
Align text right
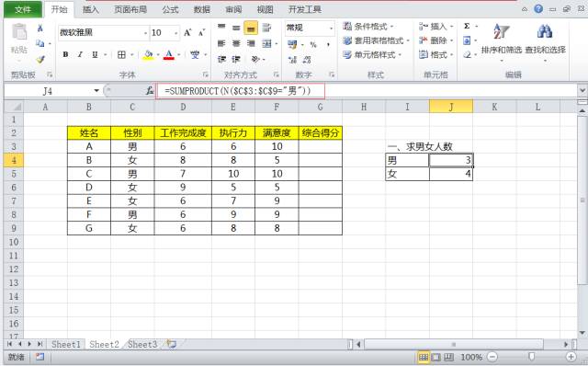pyautogui.click(x=251, y=43)
